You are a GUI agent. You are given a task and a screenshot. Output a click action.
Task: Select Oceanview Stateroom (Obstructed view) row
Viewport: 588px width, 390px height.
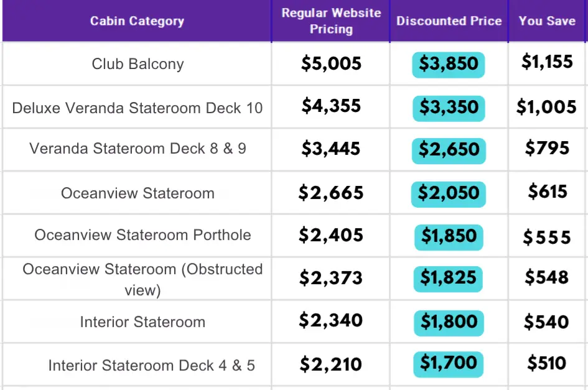coord(142,279)
